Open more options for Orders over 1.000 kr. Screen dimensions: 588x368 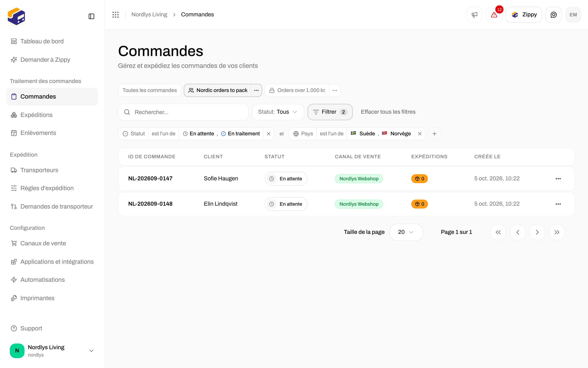335,90
